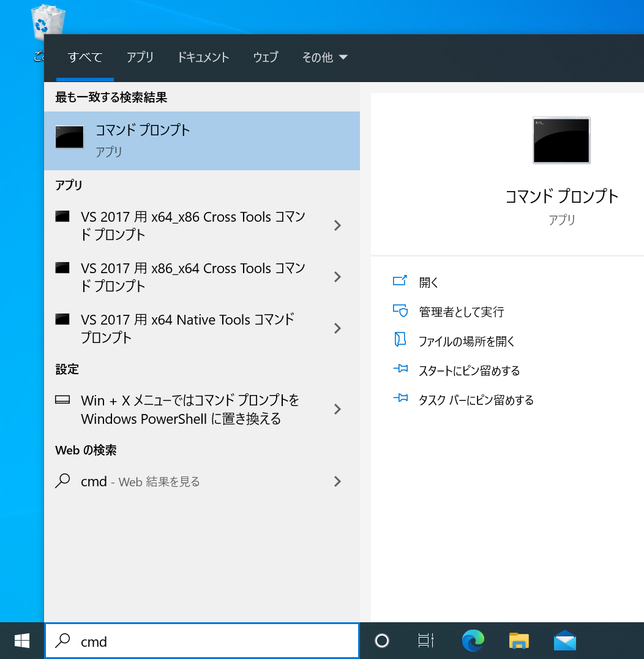Open Mail app from taskbar
The height and width of the screenshot is (659, 644).
(564, 641)
